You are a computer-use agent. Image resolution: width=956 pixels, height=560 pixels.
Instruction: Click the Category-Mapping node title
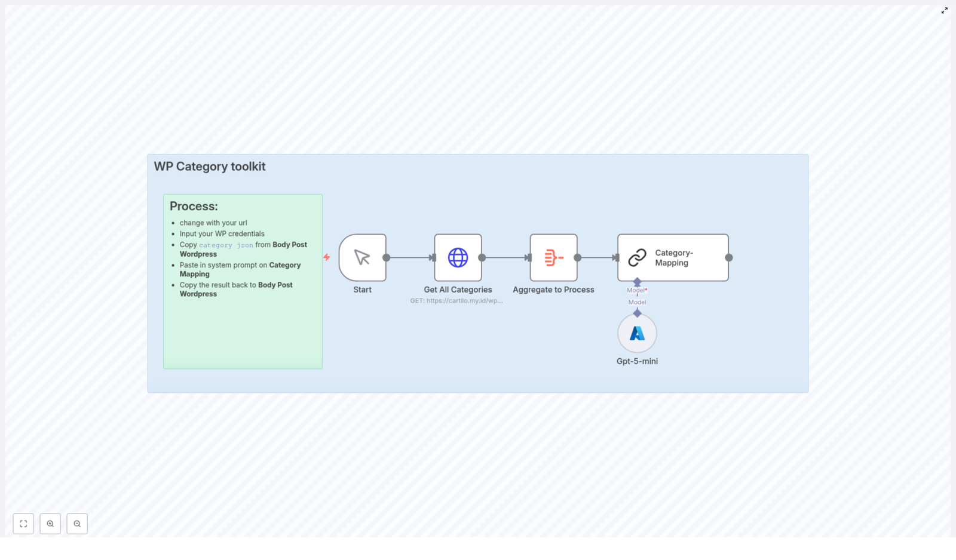tap(673, 257)
